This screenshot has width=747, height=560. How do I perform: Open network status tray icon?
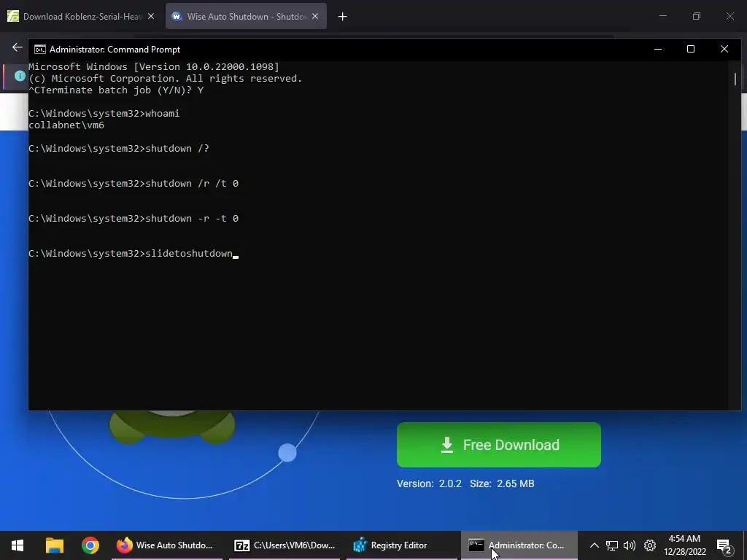pos(612,545)
